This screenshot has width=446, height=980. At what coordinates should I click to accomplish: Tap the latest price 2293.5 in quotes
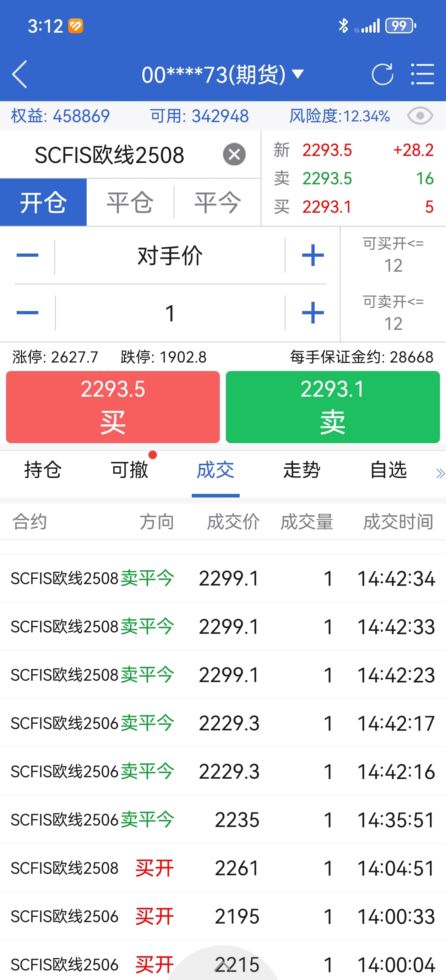pos(327,150)
